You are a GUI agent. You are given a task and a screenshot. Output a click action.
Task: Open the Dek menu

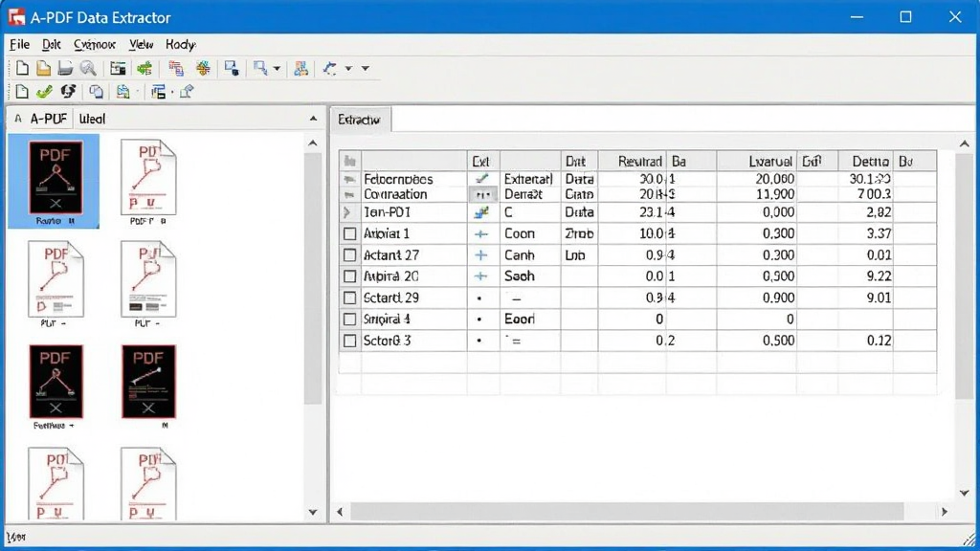(x=52, y=44)
